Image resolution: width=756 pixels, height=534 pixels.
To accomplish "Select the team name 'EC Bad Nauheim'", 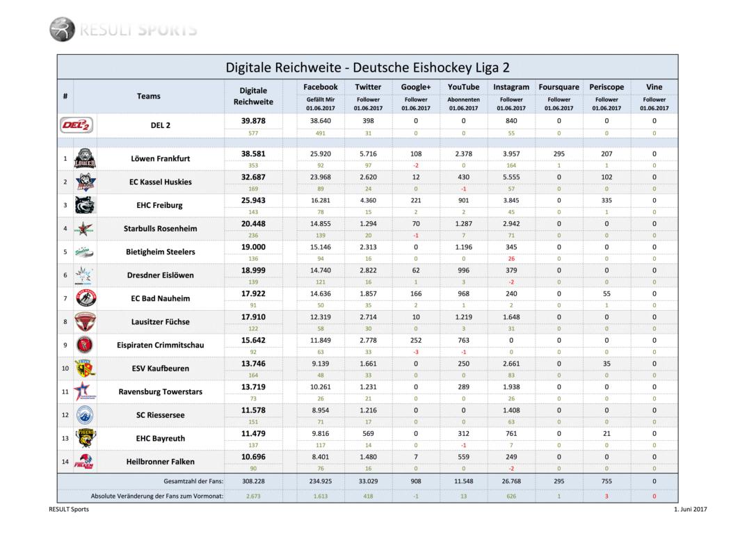I will (x=161, y=298).
